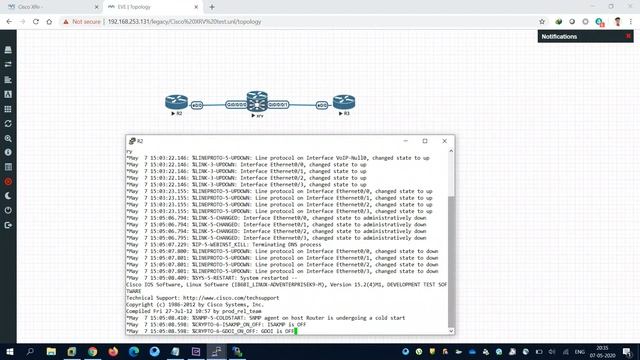Go forward in browser history
Image resolution: width=640 pixels, height=360 pixels.
[x=22, y=22]
